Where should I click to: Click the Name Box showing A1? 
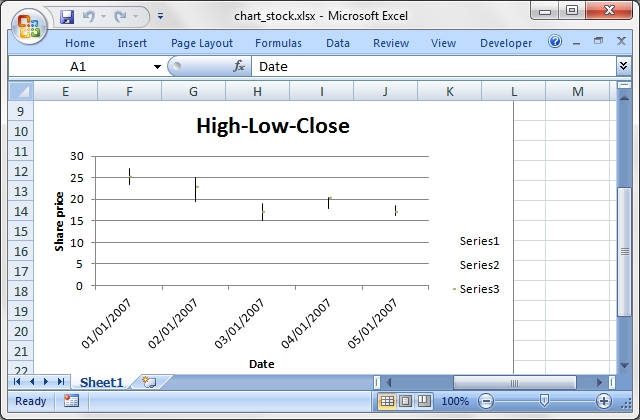click(78, 67)
